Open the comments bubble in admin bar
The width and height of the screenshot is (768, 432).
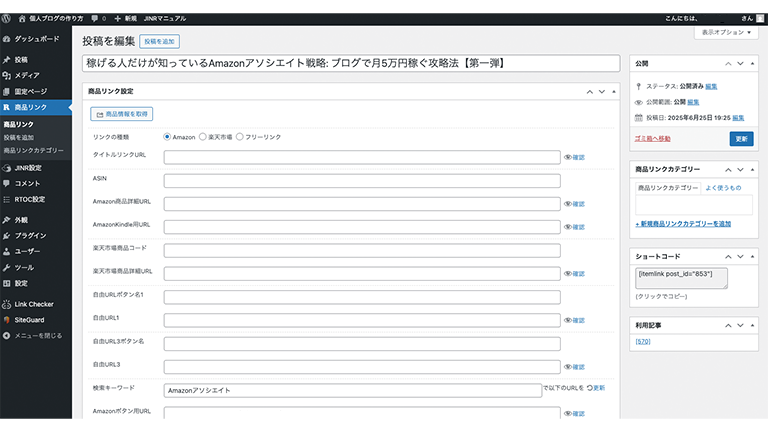pos(98,19)
